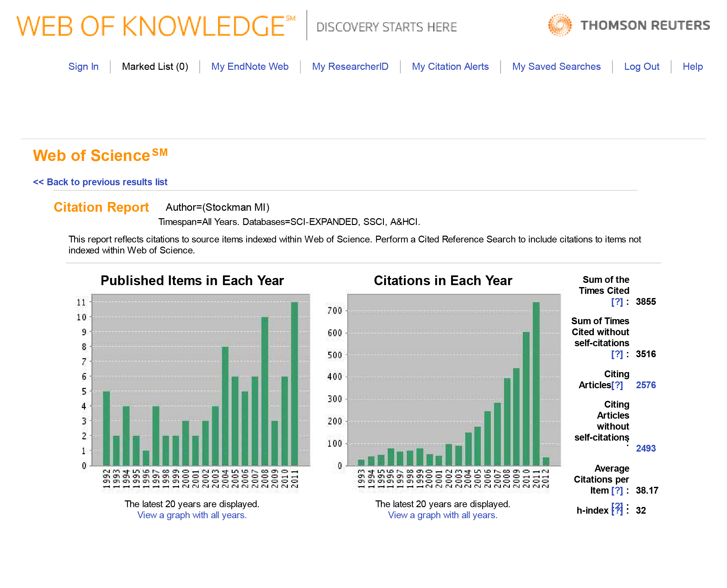This screenshot has width=727, height=588.
Task: Open the h-index help marker
Action: (x=616, y=509)
